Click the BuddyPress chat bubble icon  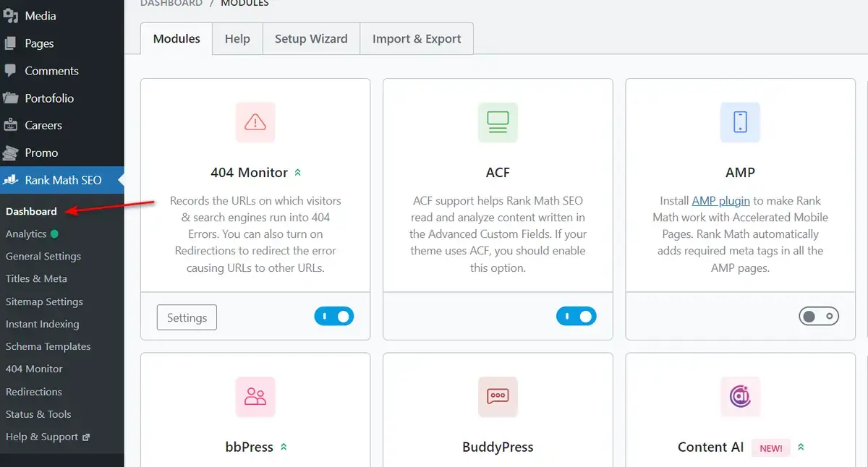pos(498,397)
